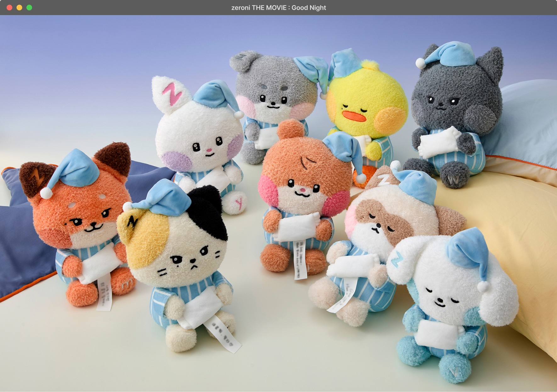Close the zeroni THE MOVIE window
This screenshot has width=557, height=392.
pyautogui.click(x=9, y=8)
